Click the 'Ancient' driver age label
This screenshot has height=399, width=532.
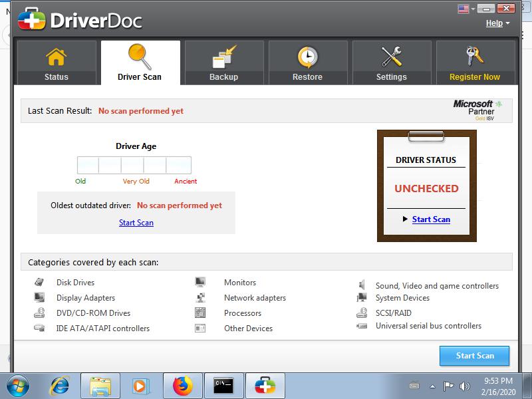[x=186, y=181]
